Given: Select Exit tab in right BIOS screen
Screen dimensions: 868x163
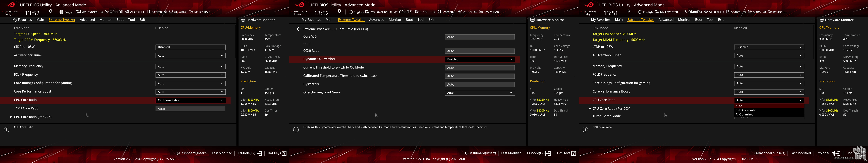Looking at the screenshot, I should point(721,20).
